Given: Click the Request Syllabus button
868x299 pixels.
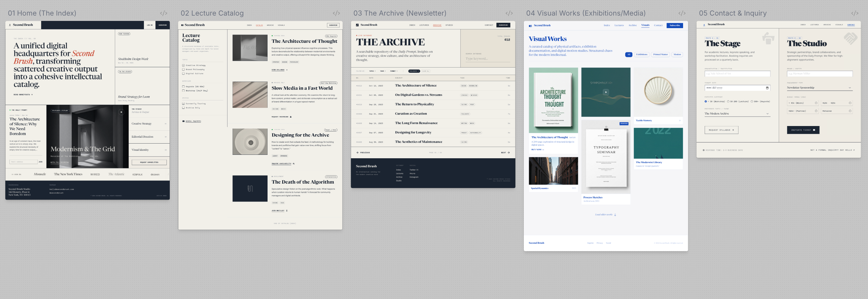Looking at the screenshot, I should tap(721, 130).
